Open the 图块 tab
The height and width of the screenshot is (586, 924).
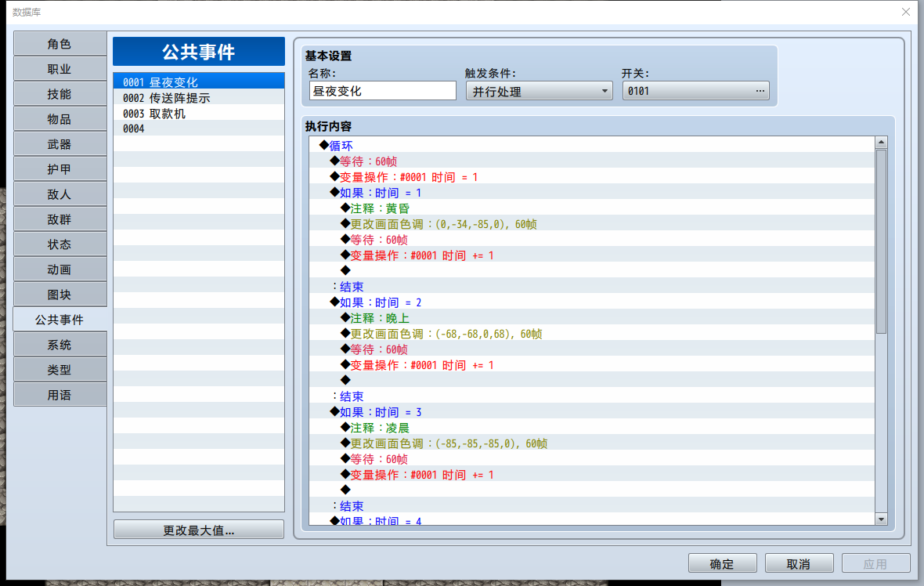60,295
